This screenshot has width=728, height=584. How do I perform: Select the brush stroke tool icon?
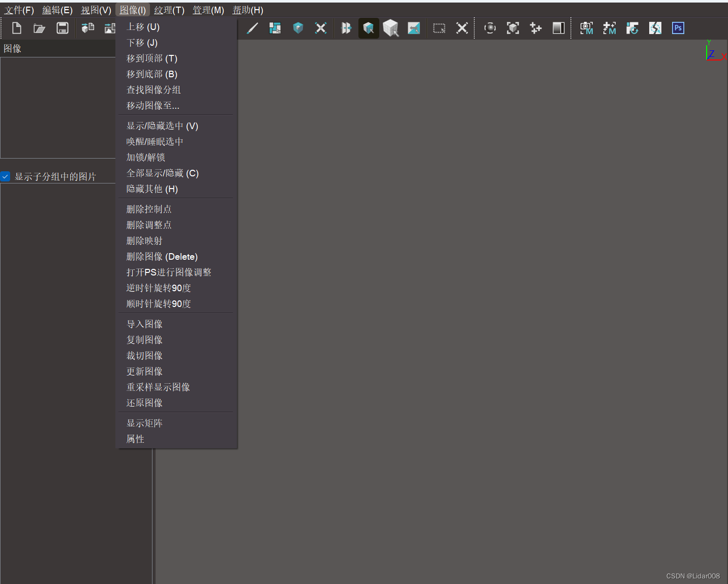(252, 28)
